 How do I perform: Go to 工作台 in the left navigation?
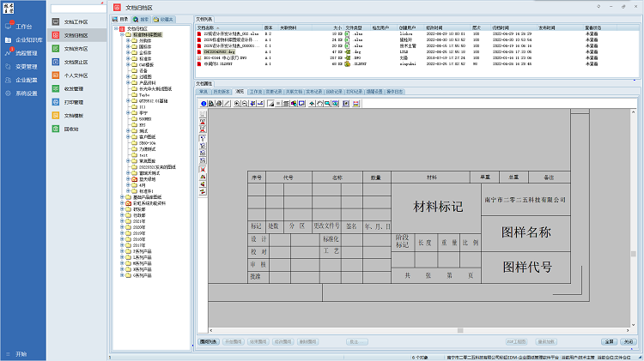(23, 27)
